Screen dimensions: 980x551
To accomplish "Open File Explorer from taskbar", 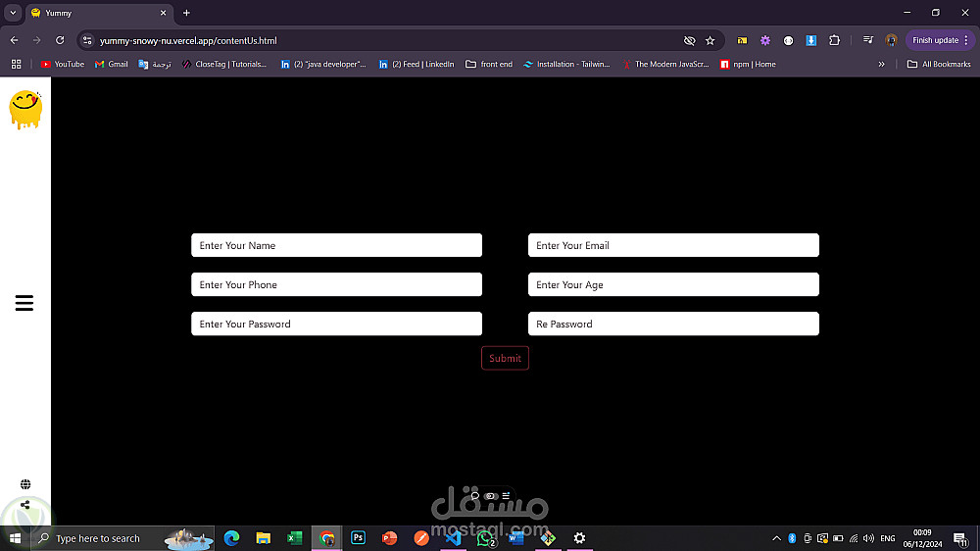I will [263, 538].
